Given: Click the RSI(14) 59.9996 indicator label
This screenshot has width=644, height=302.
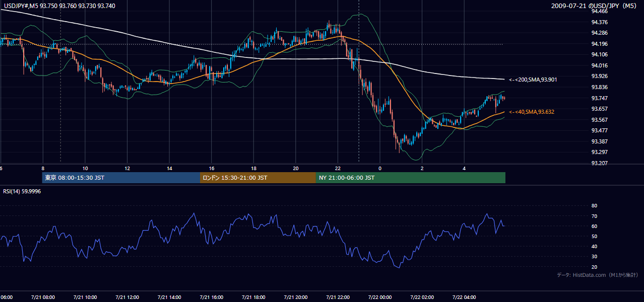Looking at the screenshot, I should pos(22,191).
